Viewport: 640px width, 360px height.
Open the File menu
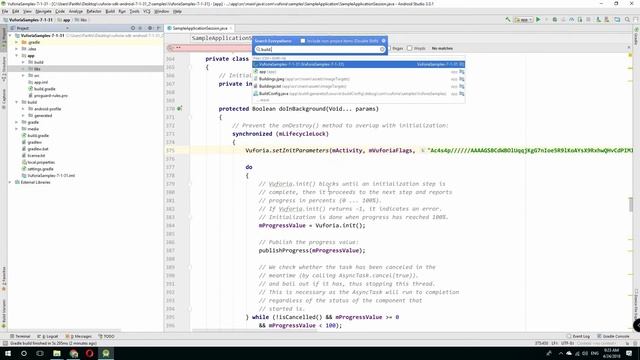coord(5,11)
